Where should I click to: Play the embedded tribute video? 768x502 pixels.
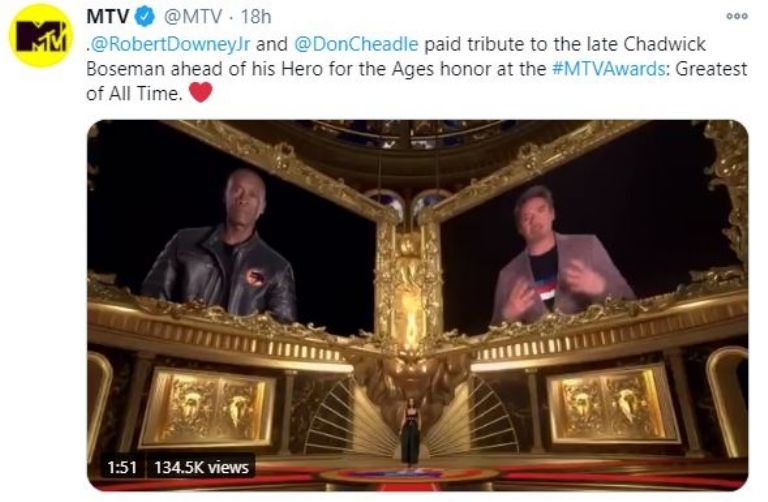pos(418,305)
